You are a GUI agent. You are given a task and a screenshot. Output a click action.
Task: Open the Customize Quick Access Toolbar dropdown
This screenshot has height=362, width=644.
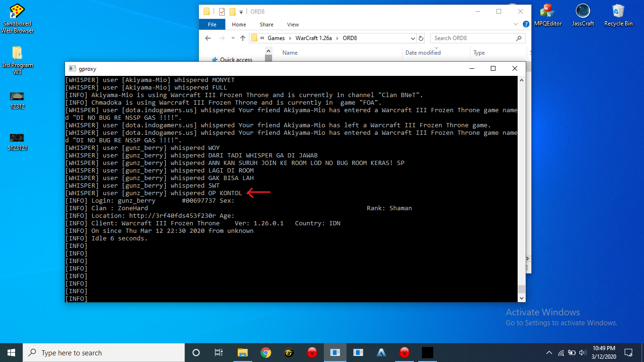click(x=241, y=12)
